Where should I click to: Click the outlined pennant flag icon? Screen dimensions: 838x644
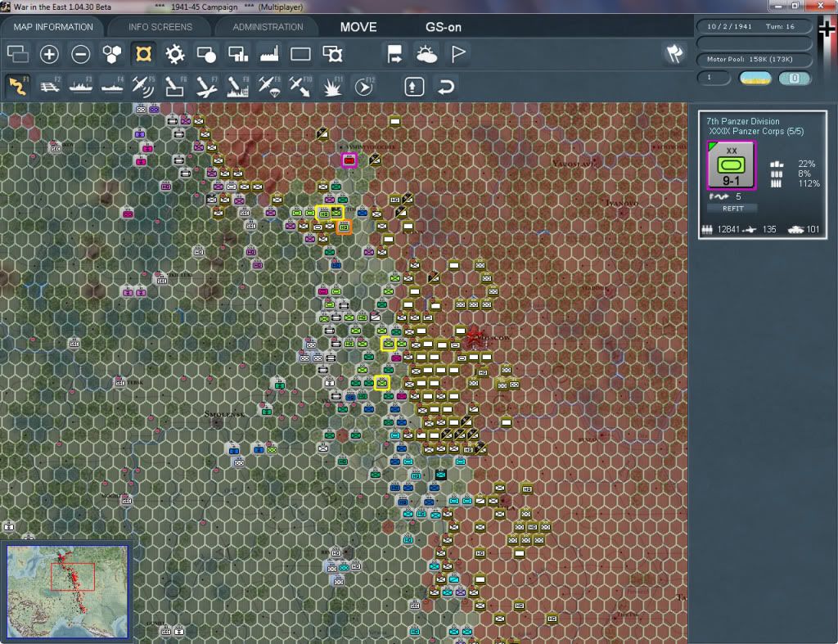458,54
